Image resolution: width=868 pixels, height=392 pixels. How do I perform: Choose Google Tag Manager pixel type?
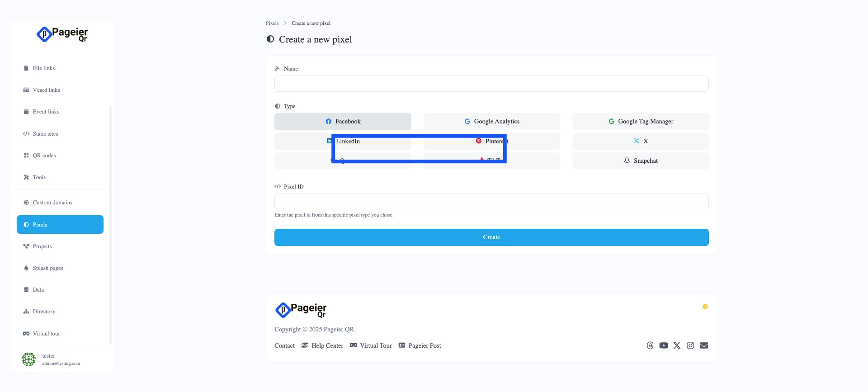640,122
